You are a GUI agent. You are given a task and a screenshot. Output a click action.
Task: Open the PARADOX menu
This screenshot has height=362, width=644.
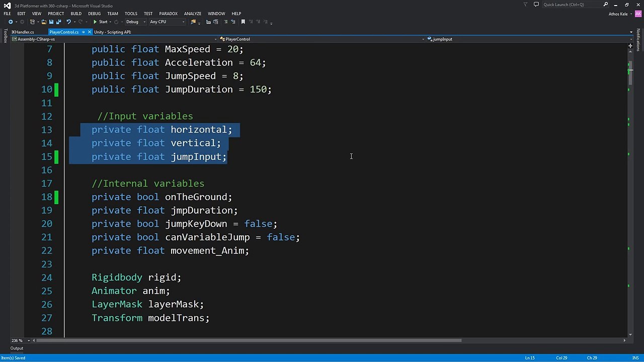[x=168, y=14]
